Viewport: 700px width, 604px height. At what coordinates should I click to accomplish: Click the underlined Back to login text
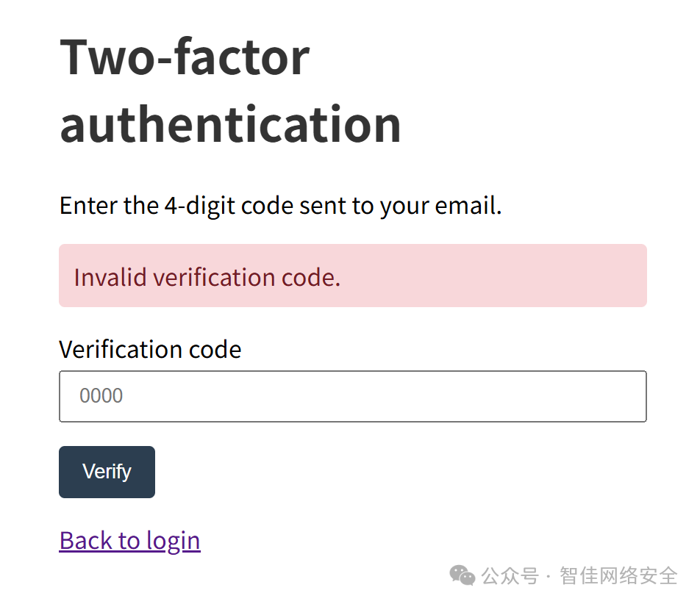(129, 540)
